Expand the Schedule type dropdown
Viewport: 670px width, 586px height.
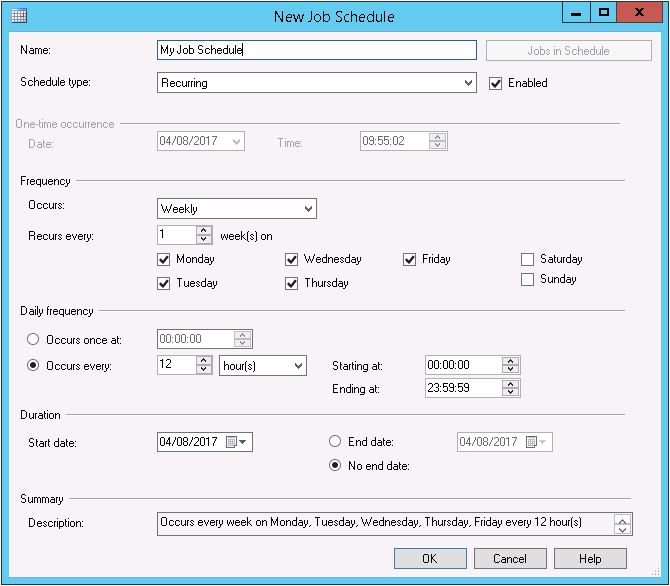click(469, 83)
